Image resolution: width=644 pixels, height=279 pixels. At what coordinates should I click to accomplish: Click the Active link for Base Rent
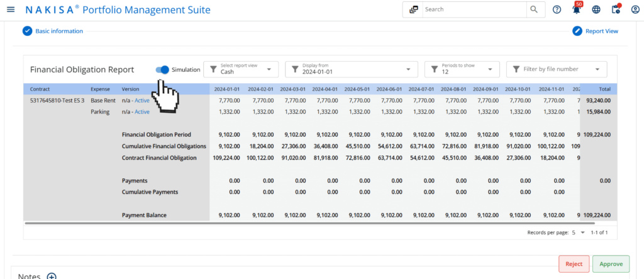[x=142, y=100]
